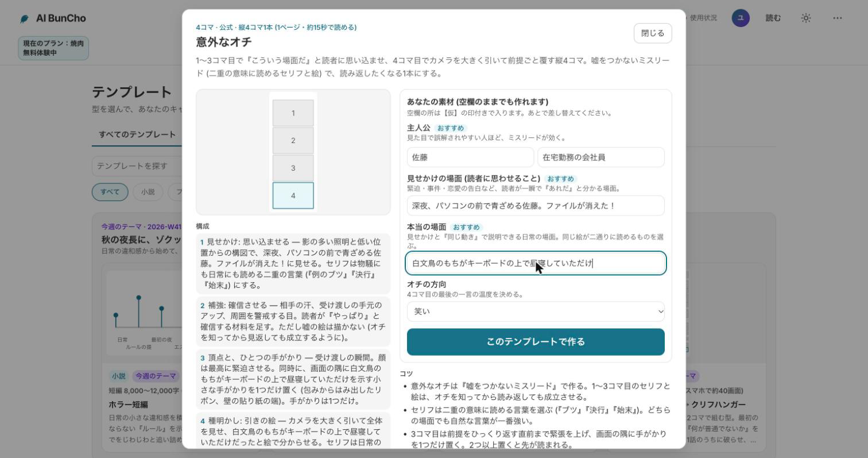Screen dimensions: 868x458
Task: Click the 主人公 name field containing 佐藤
Action: point(470,157)
